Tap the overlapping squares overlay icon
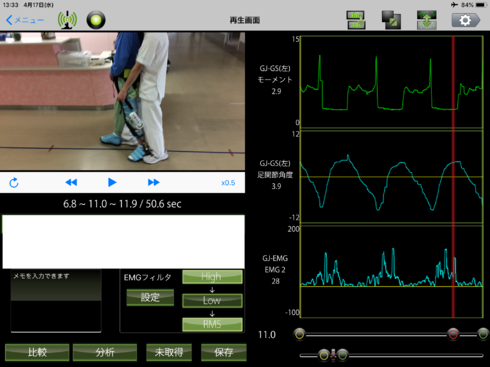 click(x=391, y=20)
